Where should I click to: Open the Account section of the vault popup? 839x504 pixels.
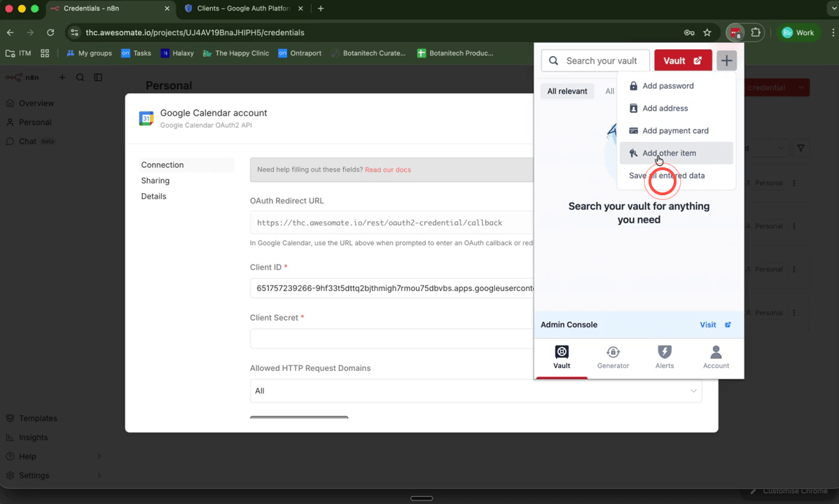tap(716, 357)
